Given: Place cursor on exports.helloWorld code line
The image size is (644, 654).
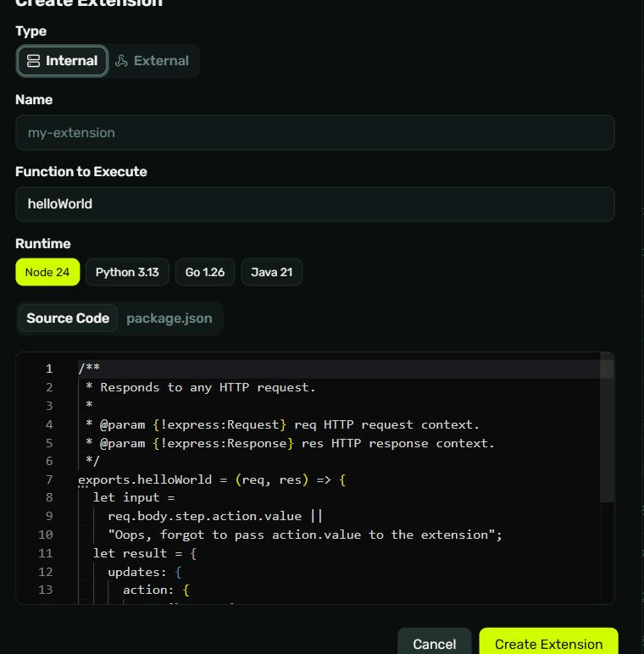Looking at the screenshot, I should coord(212,479).
